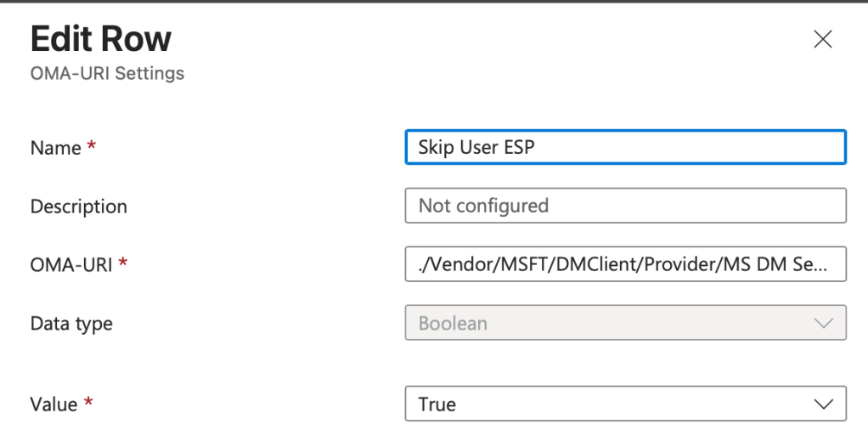Click the Name field label
The height and width of the screenshot is (441, 868).
coord(55,148)
